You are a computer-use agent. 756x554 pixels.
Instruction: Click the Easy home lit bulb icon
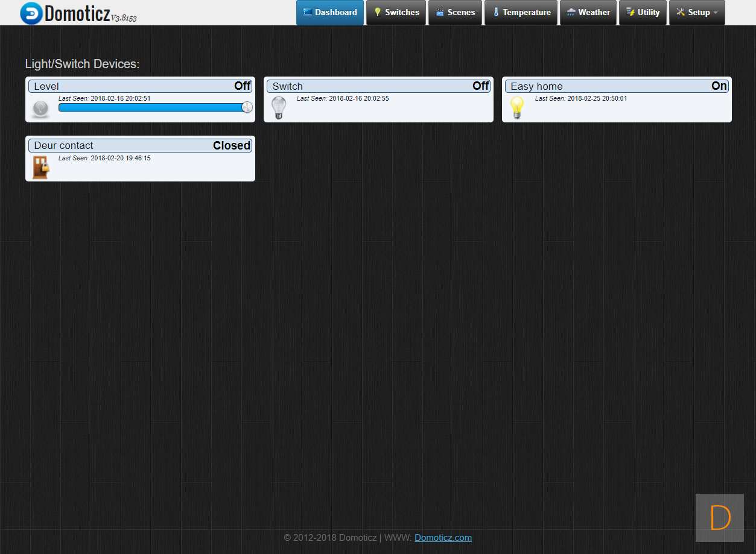[x=517, y=108]
